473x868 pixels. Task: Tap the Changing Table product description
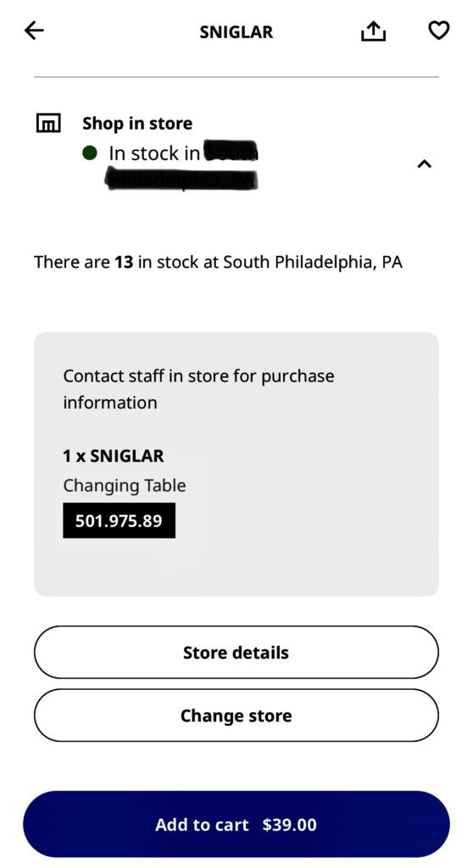[x=125, y=486]
